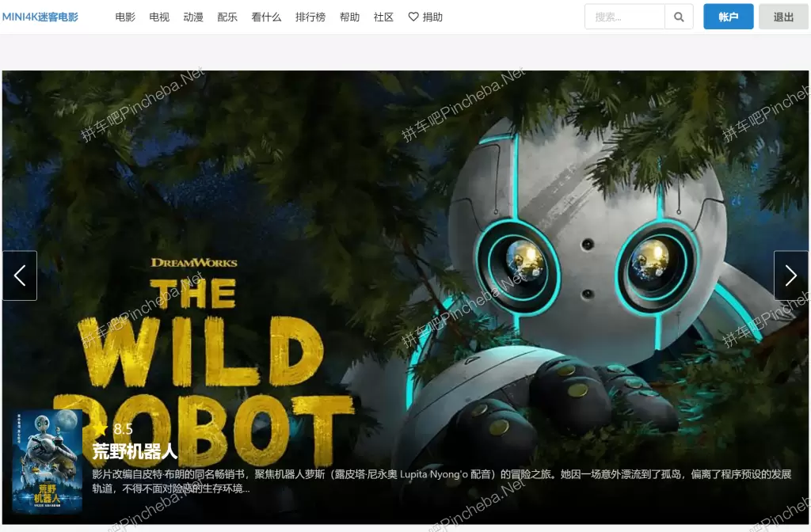Open the MINI4K迷客电影 site logo
This screenshot has height=532, width=811.
pos(40,17)
